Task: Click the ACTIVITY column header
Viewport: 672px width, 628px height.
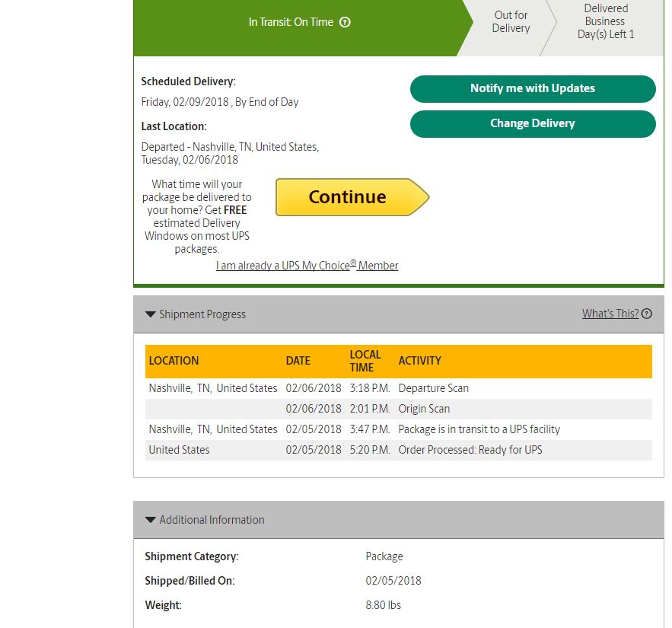Action: pos(419,361)
